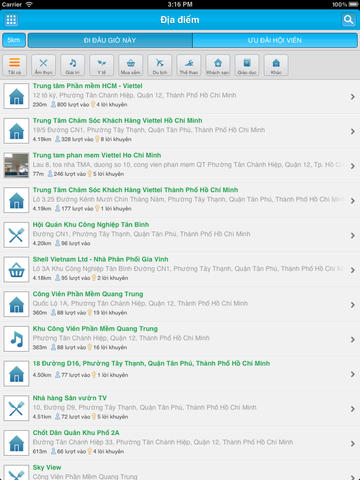The height and width of the screenshot is (480, 360).
Task: Tap fork-knife icon of Nhà hàng Sân vườn TV
Action: [16, 408]
